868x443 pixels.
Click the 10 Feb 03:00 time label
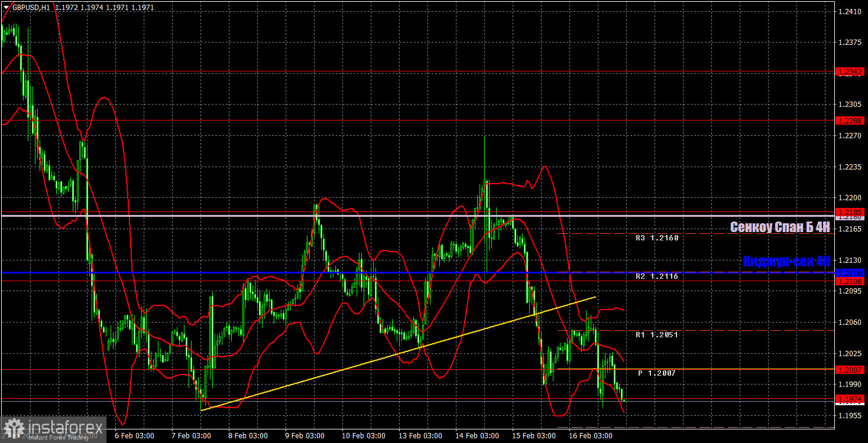[x=362, y=436]
